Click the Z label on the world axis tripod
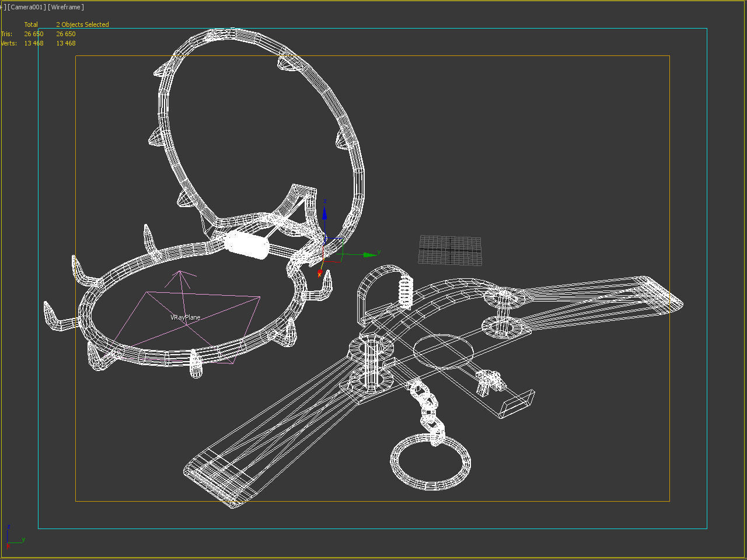 (x=8, y=526)
